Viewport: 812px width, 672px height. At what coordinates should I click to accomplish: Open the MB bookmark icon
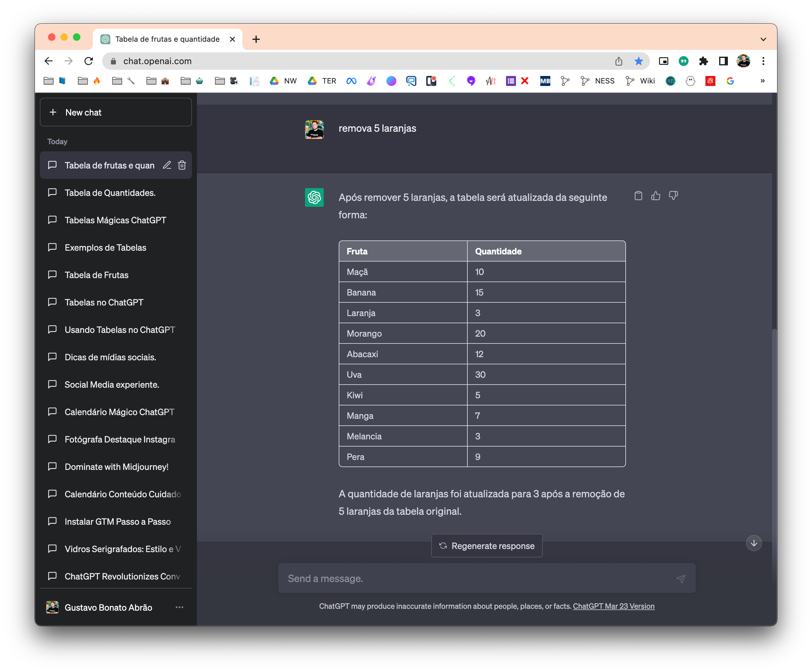tap(545, 81)
